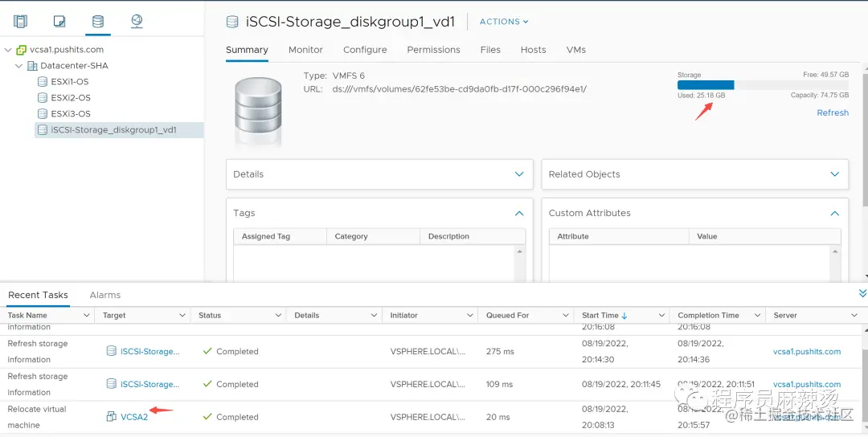Open the ACTIONS dropdown menu
The height and width of the screenshot is (437, 868).
click(x=504, y=22)
